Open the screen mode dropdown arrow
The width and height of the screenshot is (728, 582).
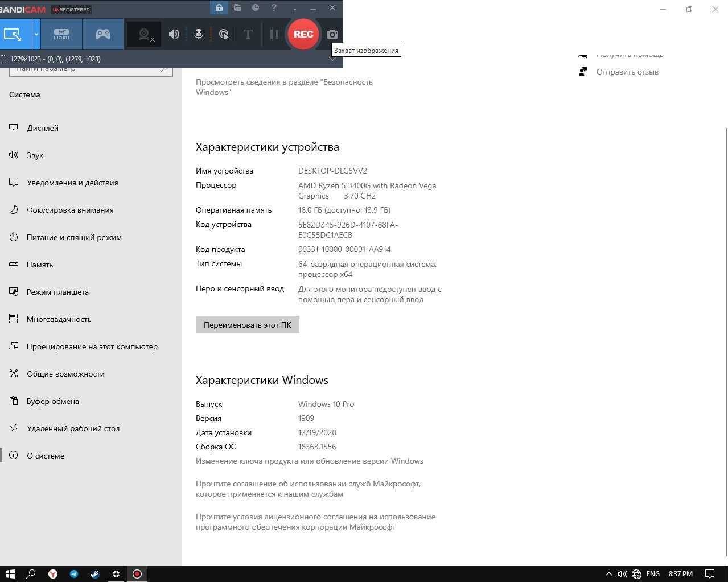36,34
